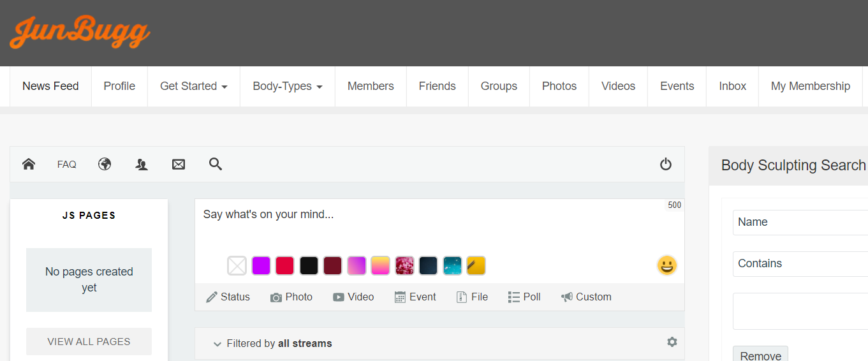Click the JS PAGES heading

(89, 216)
